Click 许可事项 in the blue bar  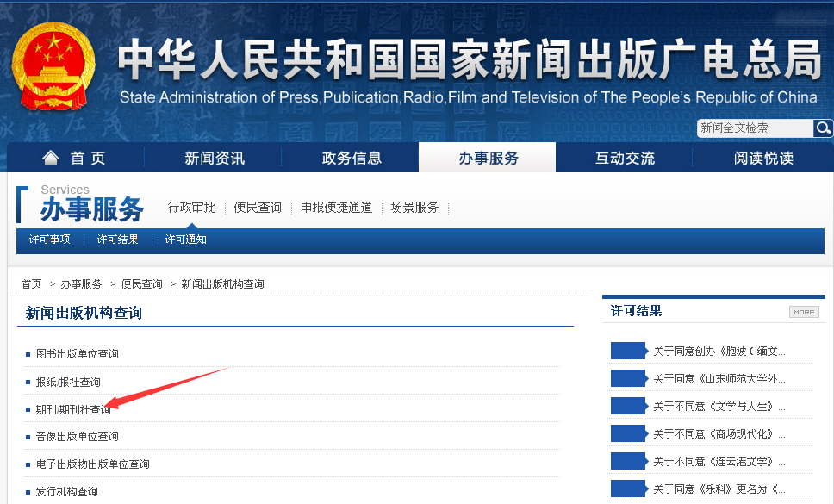49,240
